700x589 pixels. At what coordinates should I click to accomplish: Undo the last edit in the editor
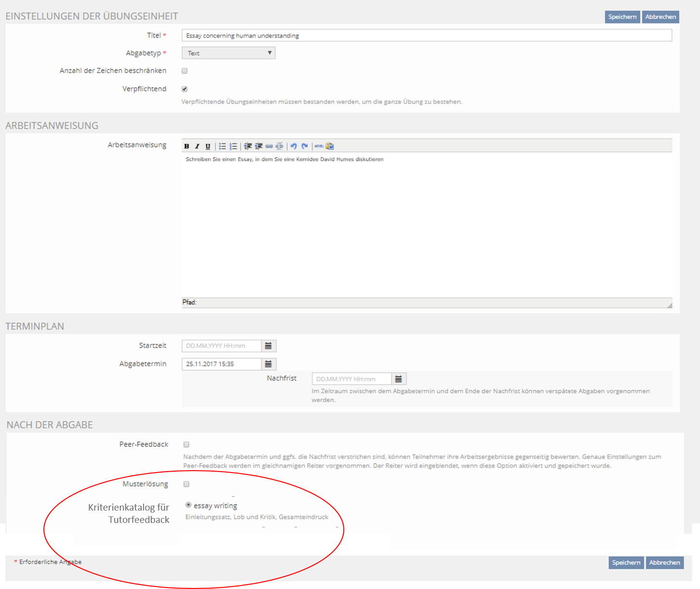tap(294, 146)
